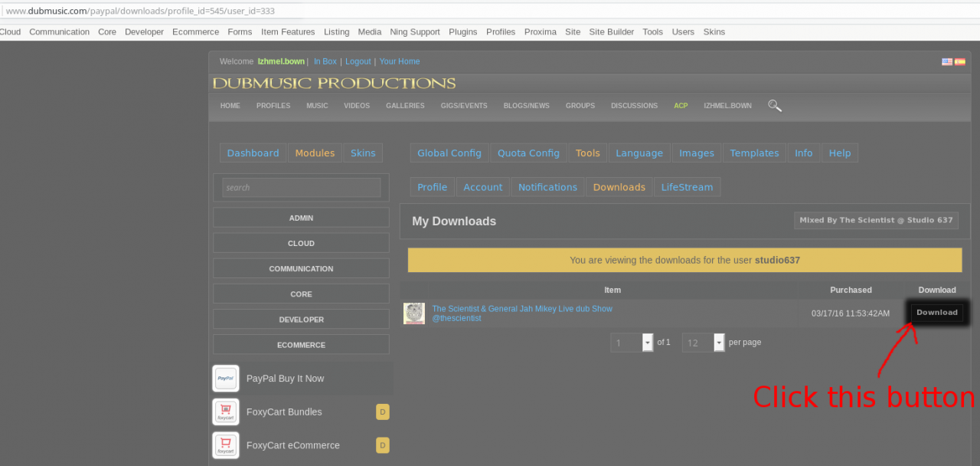Image resolution: width=980 pixels, height=466 pixels.
Task: Click the Logout link
Action: (358, 61)
